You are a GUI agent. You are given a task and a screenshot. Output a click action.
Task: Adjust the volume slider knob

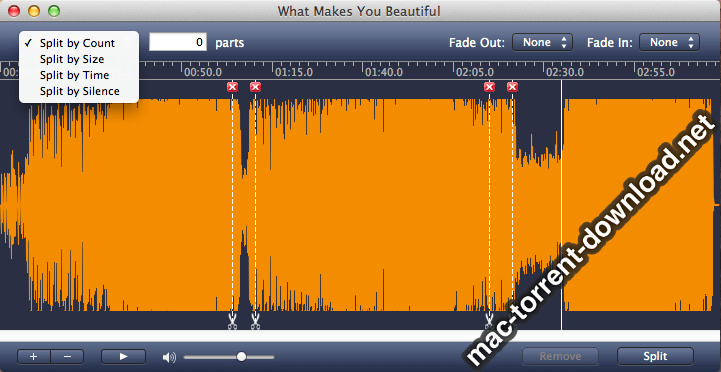(241, 357)
